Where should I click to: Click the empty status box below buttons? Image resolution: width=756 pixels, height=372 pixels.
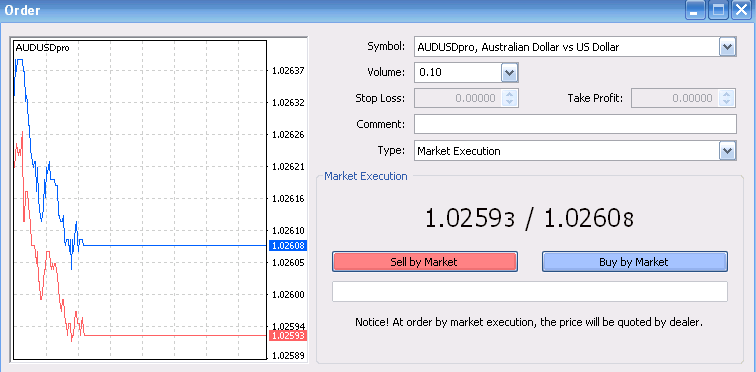pyautogui.click(x=530, y=292)
